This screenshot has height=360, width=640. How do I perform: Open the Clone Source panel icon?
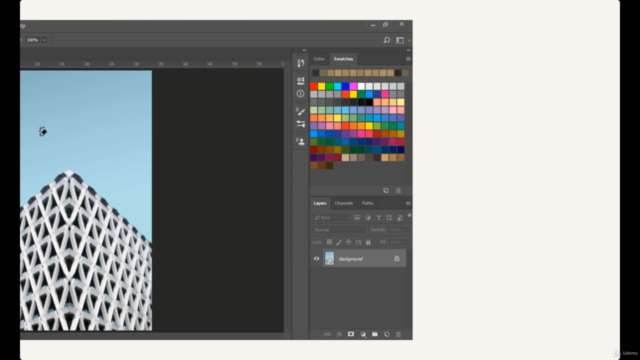301,142
